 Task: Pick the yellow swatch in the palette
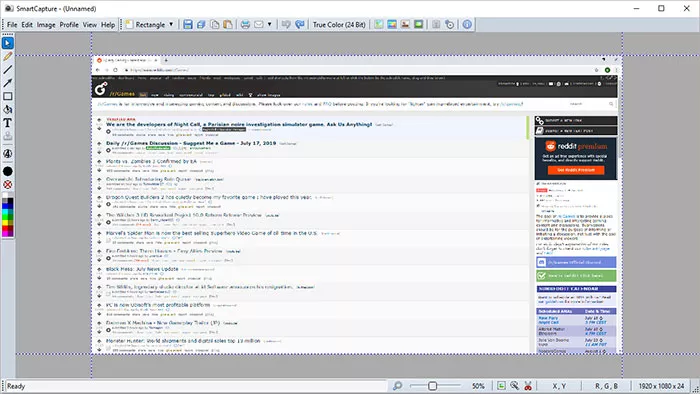[x=5, y=223]
